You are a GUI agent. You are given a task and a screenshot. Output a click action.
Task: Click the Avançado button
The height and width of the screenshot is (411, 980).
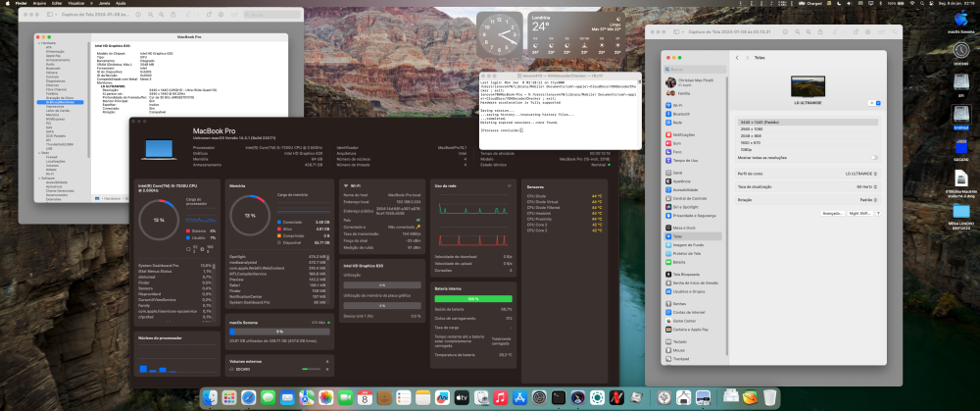[832, 213]
